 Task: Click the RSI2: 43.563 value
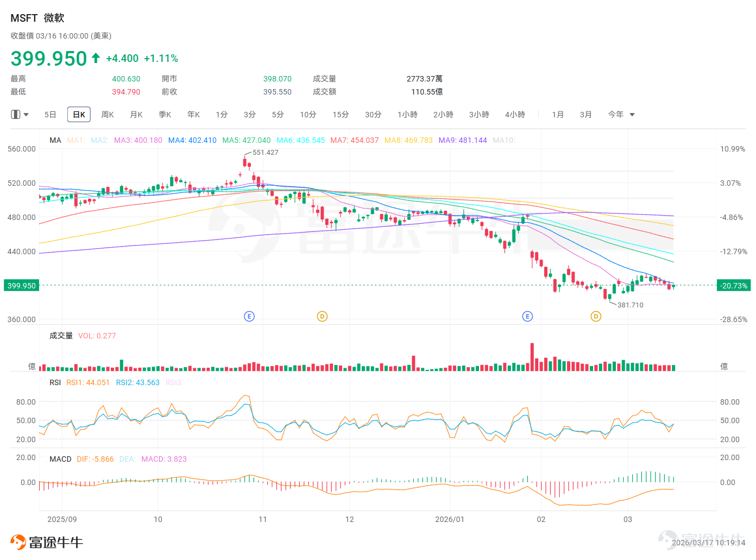pos(138,382)
